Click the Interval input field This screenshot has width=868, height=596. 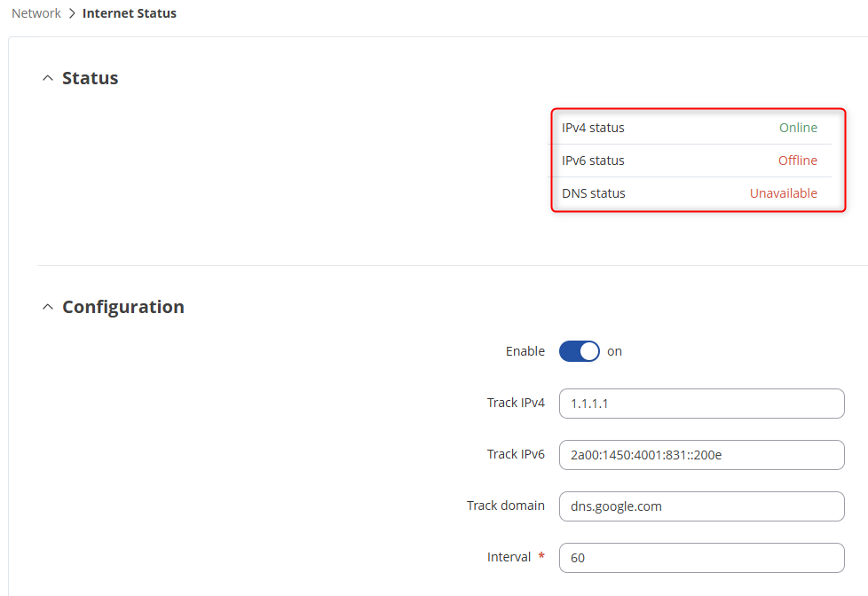[701, 557]
